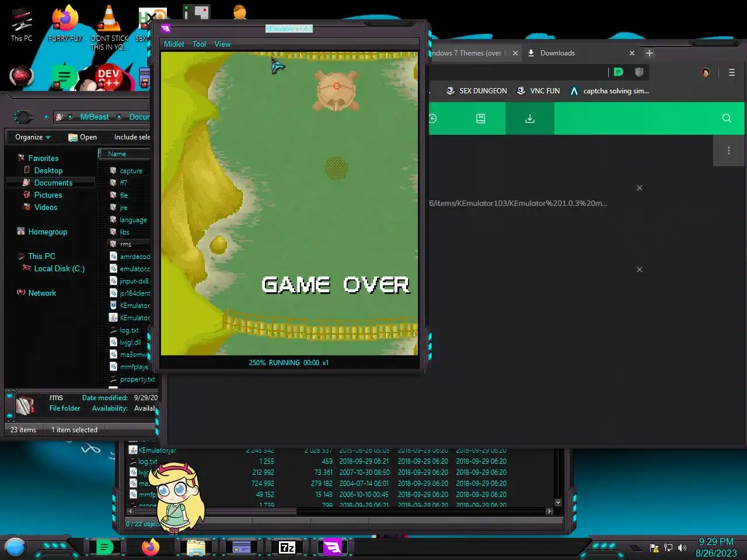Viewport: 747px width, 560px height.
Task: Open the Tool menu in KEmulator
Action: [x=199, y=44]
